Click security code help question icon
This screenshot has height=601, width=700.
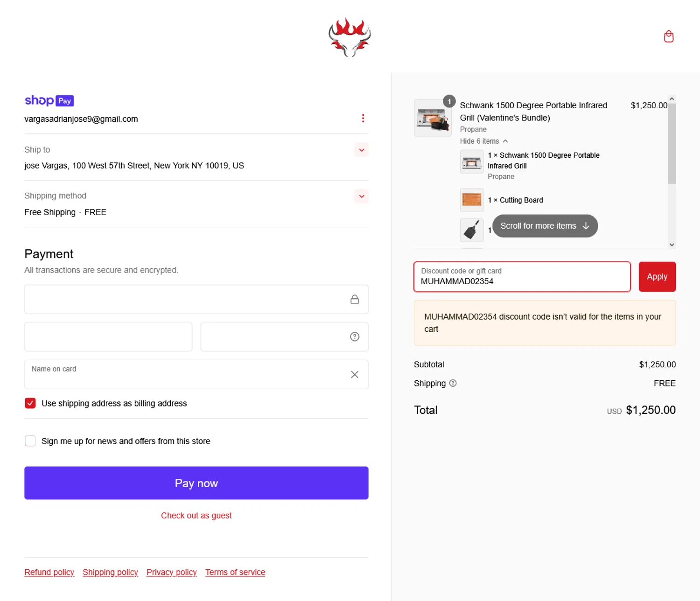click(355, 337)
